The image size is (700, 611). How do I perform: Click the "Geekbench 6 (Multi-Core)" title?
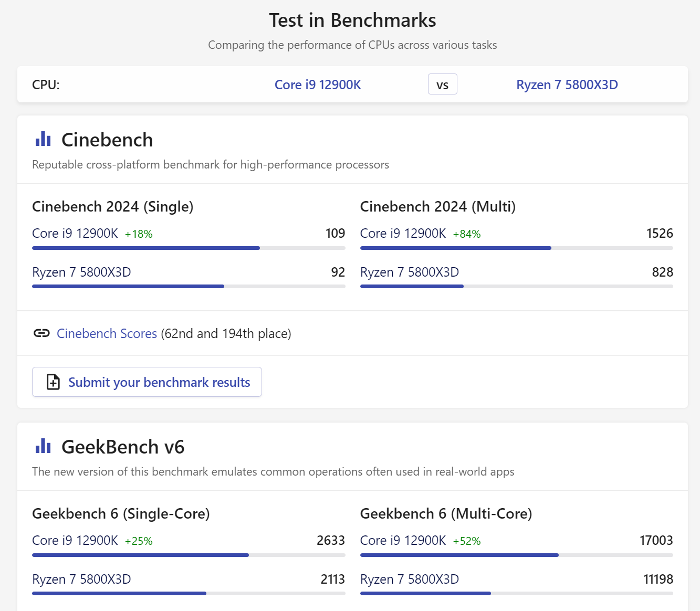tap(446, 513)
